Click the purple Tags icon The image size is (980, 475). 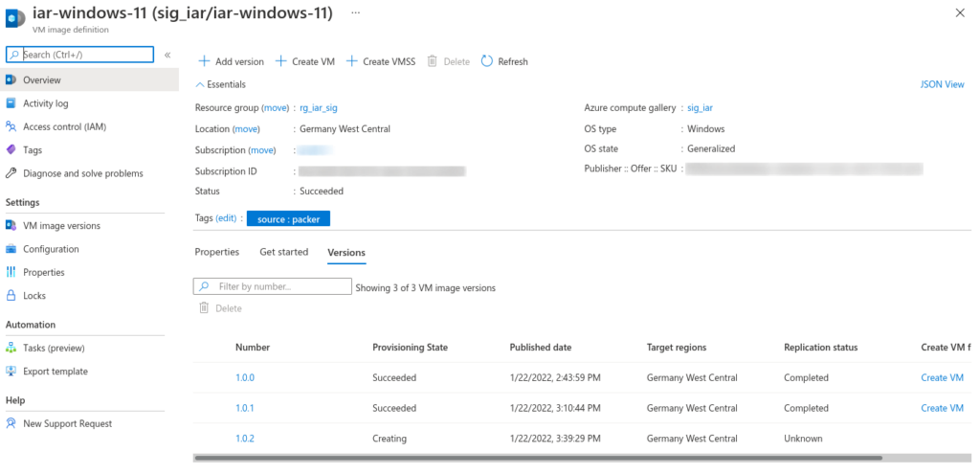pyautogui.click(x=11, y=150)
